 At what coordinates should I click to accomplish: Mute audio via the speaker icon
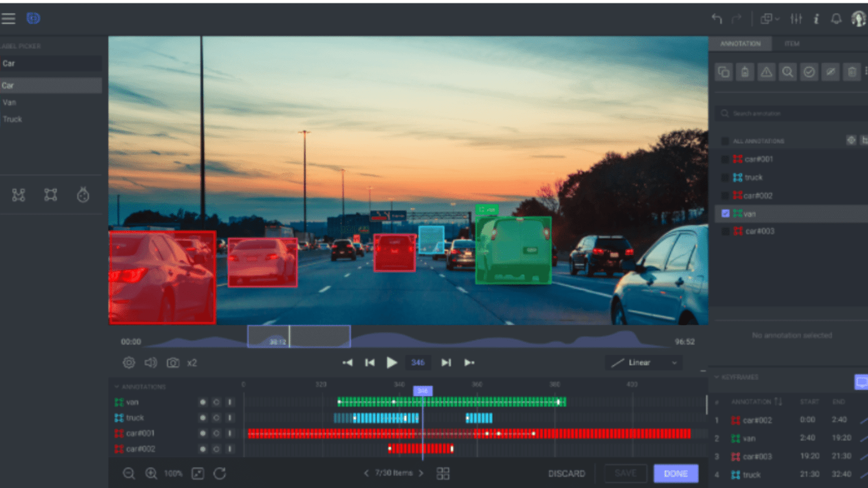[151, 363]
